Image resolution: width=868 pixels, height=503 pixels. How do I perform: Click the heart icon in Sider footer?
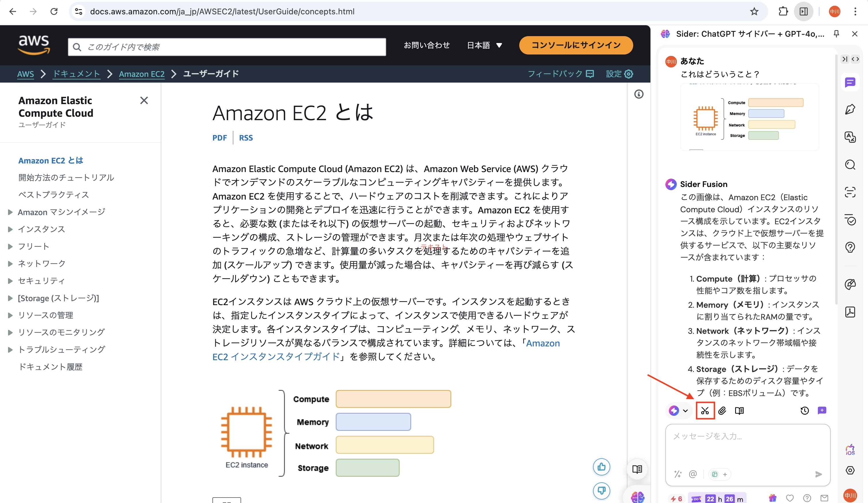click(790, 498)
